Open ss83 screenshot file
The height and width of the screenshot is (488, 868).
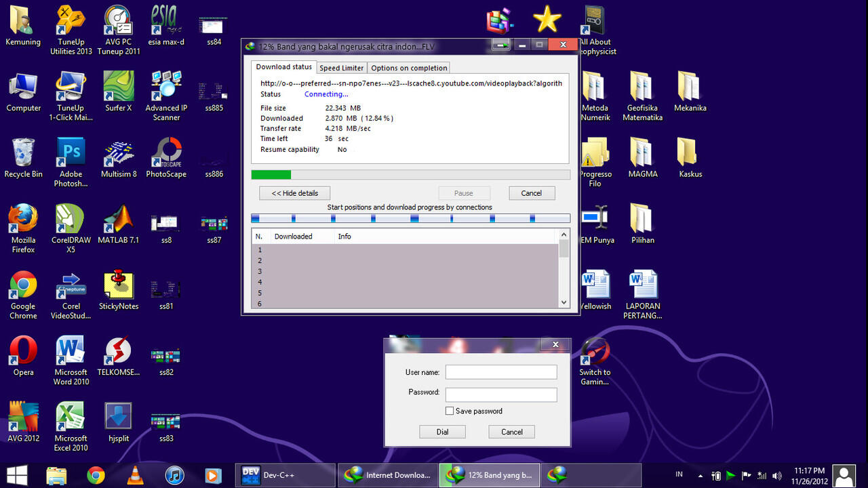166,428
